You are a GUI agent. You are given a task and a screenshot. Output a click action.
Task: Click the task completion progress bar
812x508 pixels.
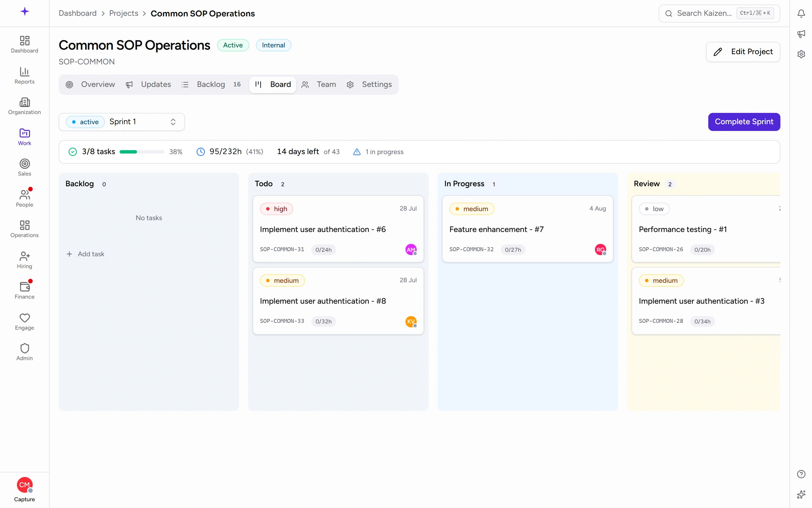coord(142,152)
